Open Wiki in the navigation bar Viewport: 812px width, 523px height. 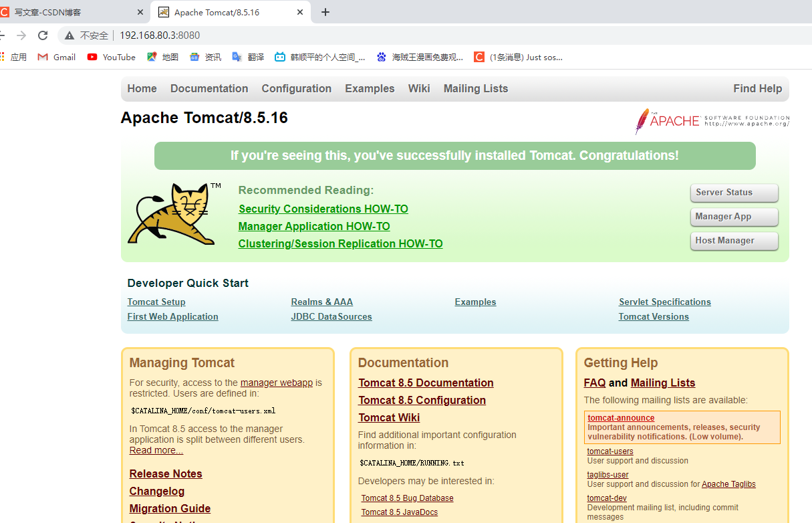pyautogui.click(x=419, y=88)
